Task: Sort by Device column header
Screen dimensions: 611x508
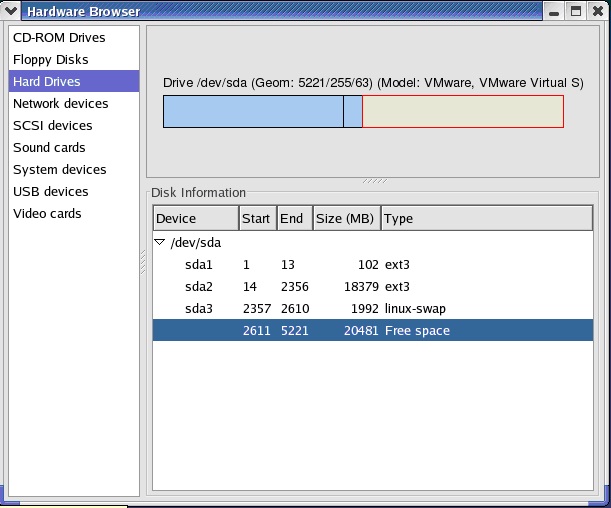Action: click(x=195, y=219)
